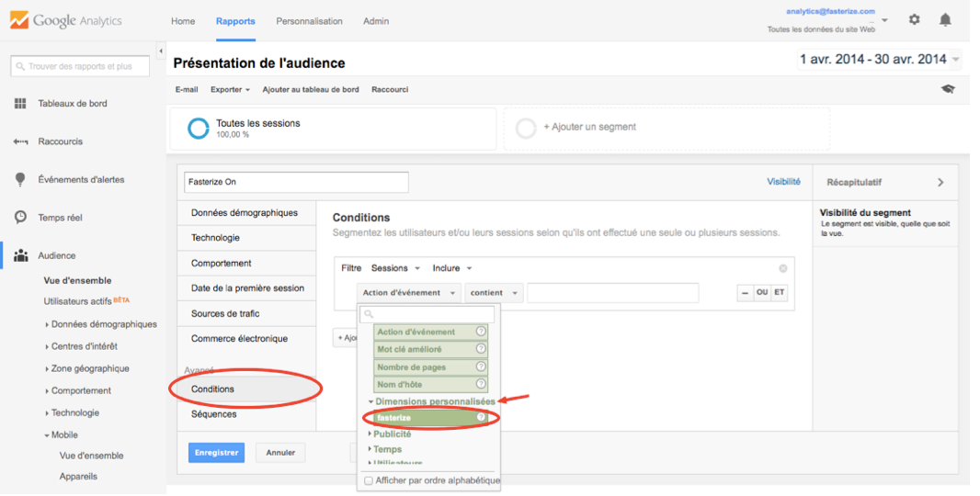
Task: Collapse the left sidebar arrow
Action: [x=161, y=51]
